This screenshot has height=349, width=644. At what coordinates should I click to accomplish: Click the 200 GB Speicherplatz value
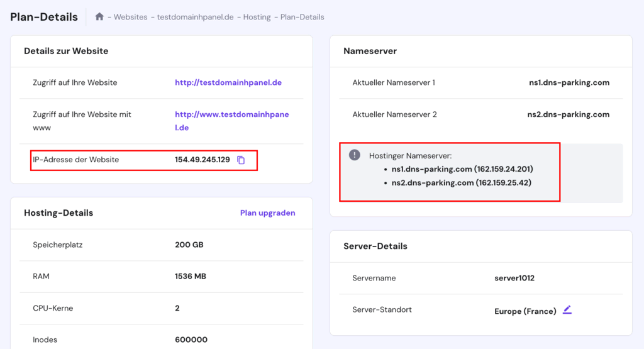[x=189, y=245]
